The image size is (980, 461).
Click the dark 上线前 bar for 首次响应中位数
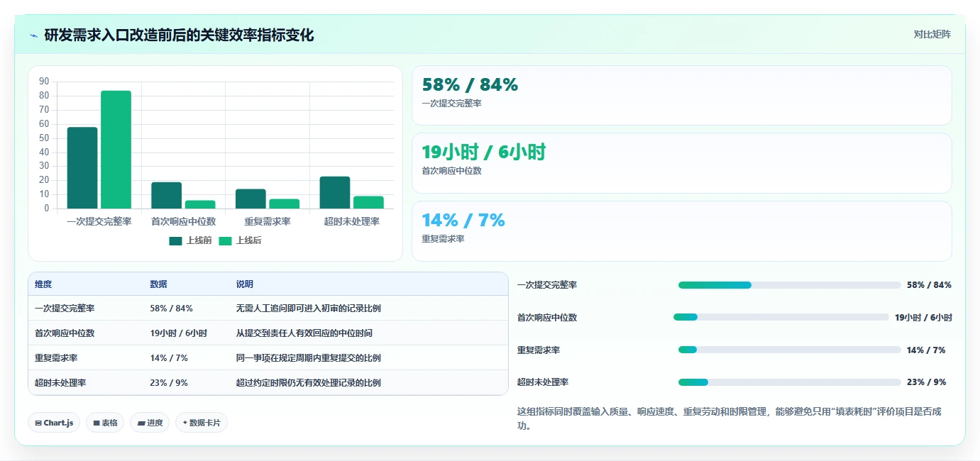pos(167,195)
